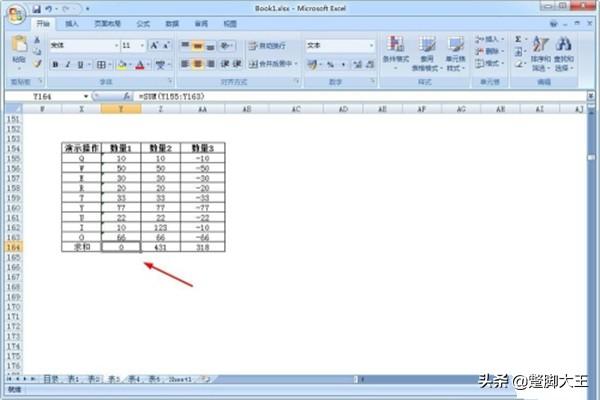This screenshot has width=600, height=400.
Task: Click the Office button in top-left corner
Action: click(14, 12)
